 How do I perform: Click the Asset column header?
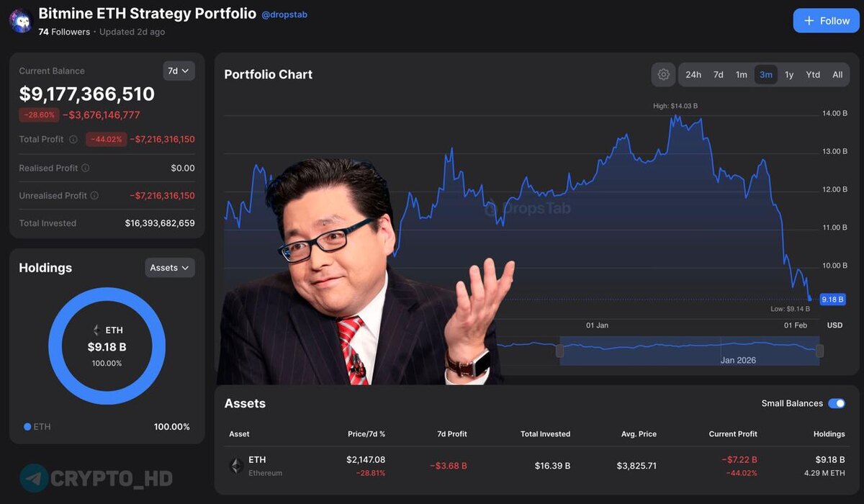click(x=239, y=434)
